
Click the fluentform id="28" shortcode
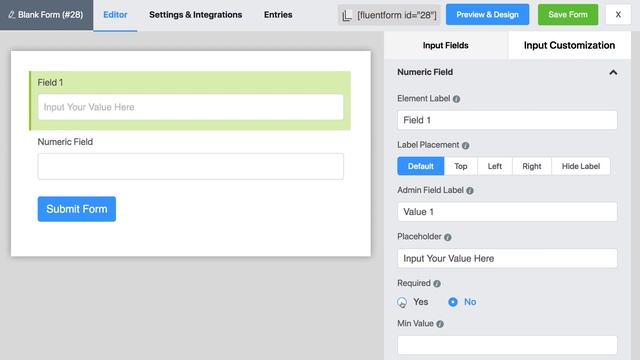pos(397,15)
